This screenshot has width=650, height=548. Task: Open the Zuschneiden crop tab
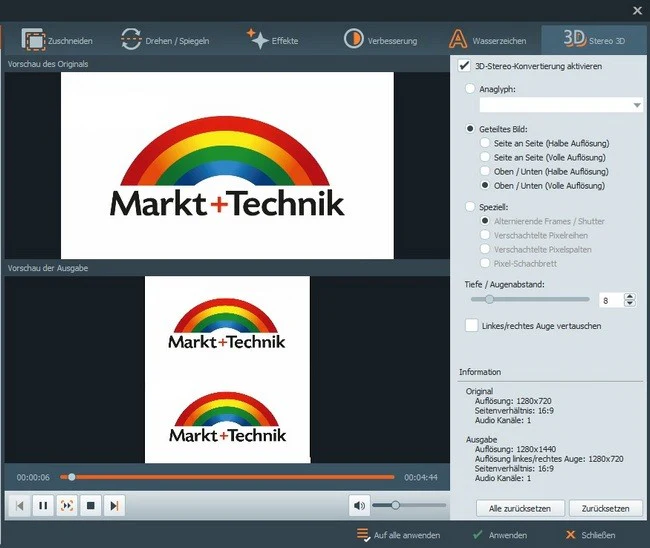pyautogui.click(x=57, y=40)
